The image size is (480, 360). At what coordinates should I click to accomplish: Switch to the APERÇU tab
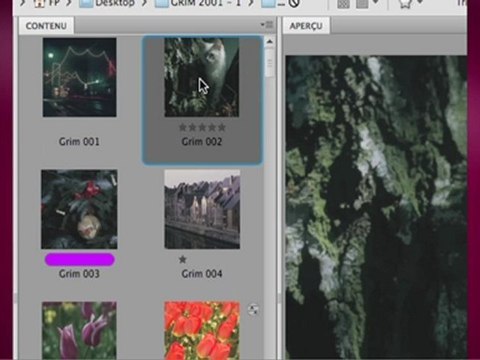[x=306, y=26]
